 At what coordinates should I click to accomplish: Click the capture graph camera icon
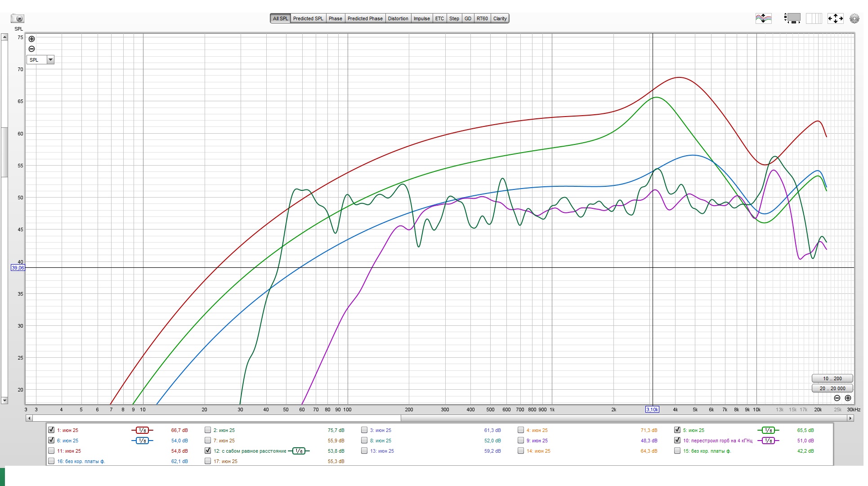coord(18,18)
